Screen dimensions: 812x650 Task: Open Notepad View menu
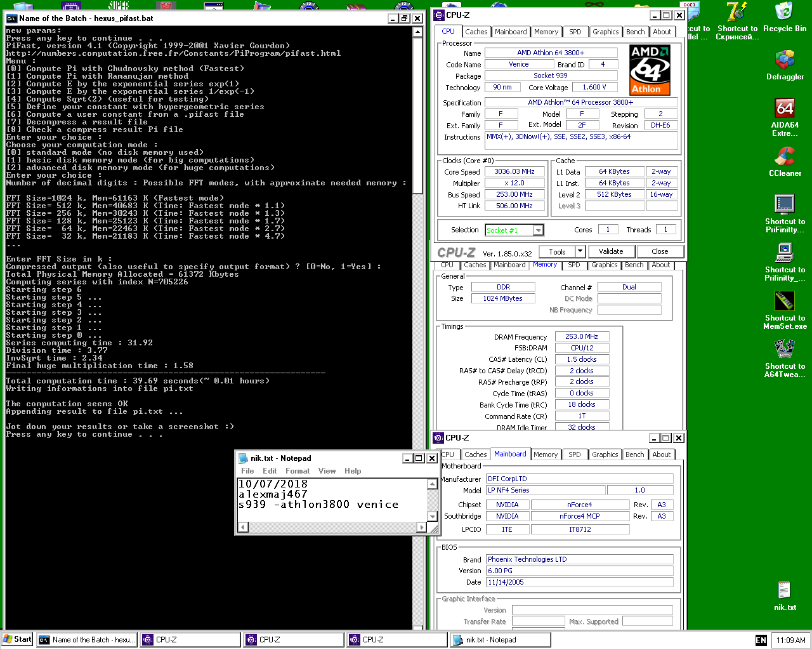point(327,471)
